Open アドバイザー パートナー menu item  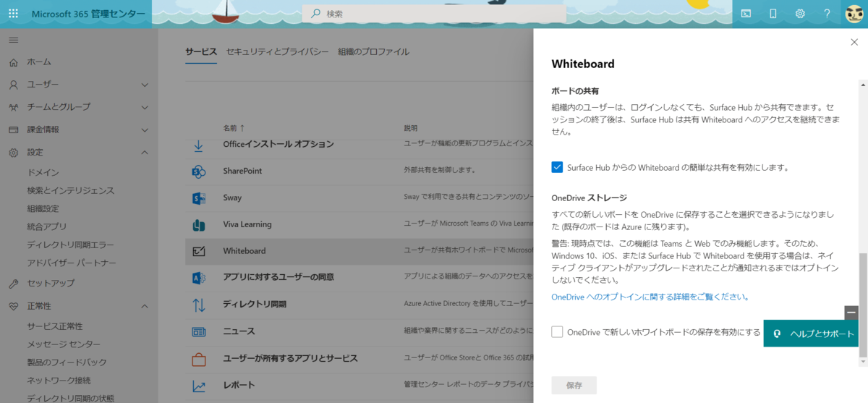72,263
